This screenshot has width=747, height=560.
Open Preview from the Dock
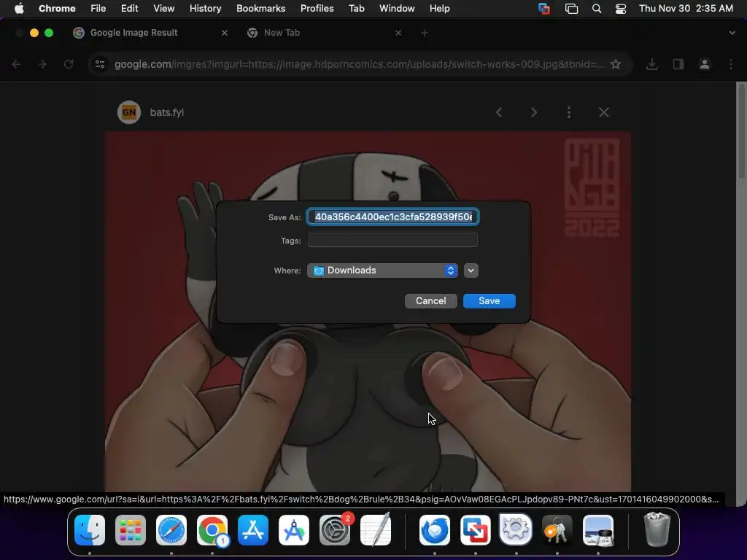point(598,530)
